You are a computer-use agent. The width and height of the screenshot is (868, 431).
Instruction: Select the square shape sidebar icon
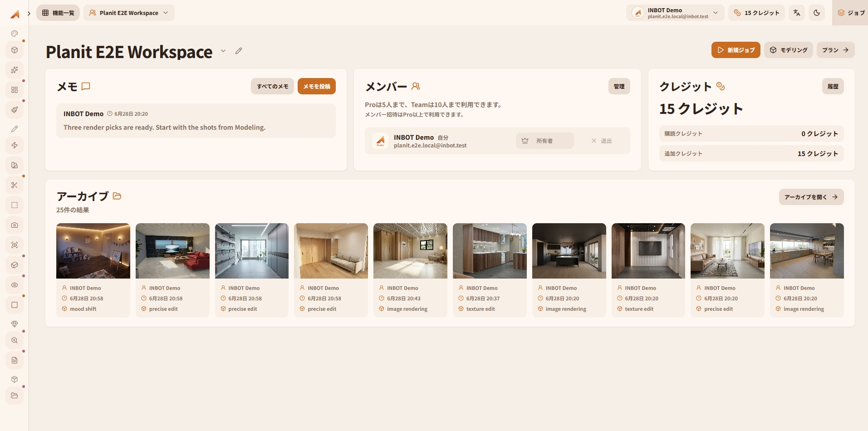(x=15, y=305)
